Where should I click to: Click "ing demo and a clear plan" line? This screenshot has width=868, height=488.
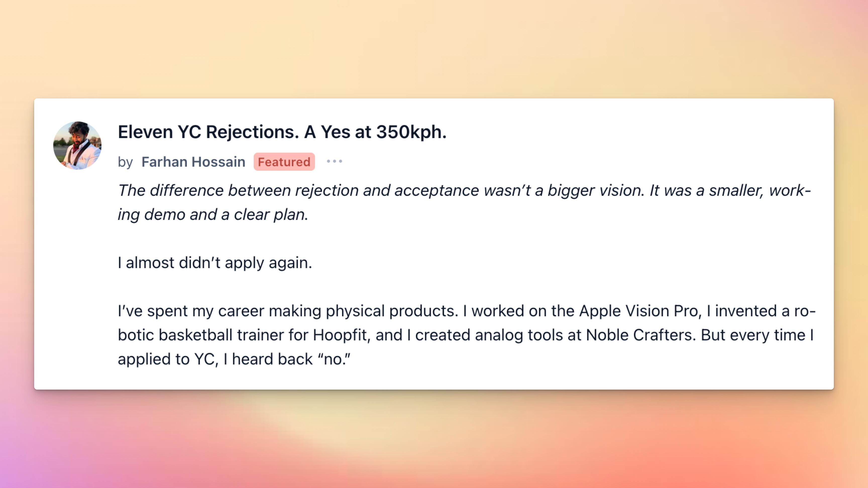point(213,215)
